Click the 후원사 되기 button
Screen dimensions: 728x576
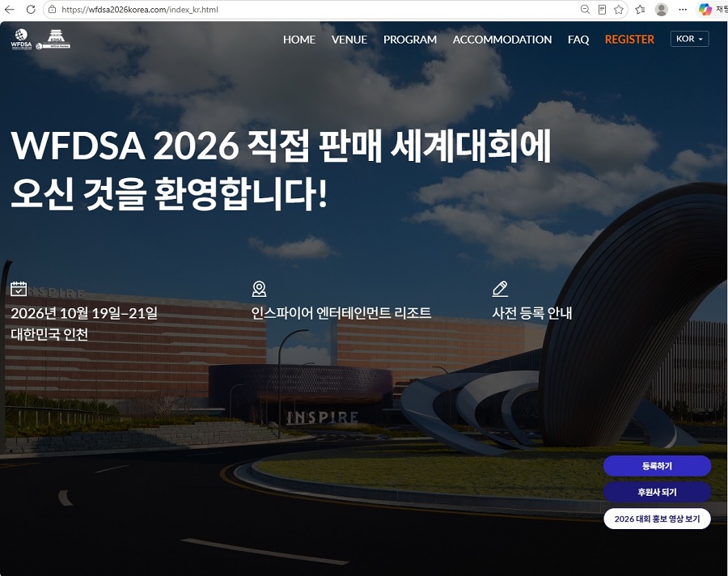coord(657,492)
